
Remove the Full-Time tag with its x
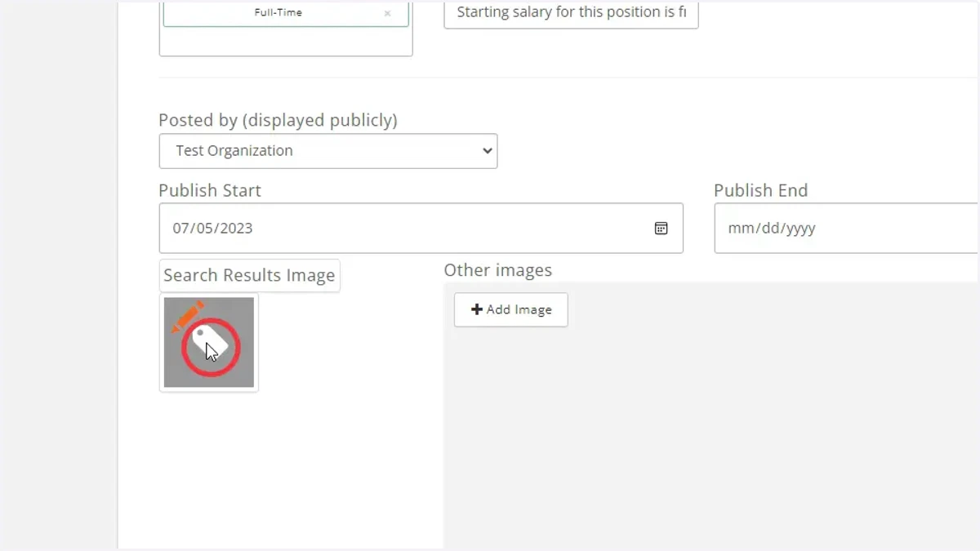387,14
